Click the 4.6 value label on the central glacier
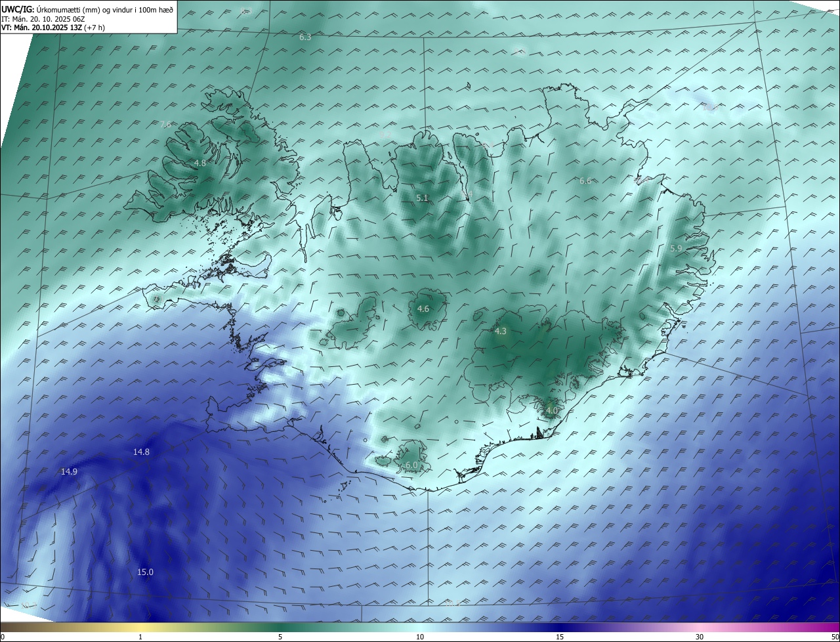The height and width of the screenshot is (642, 840). click(x=423, y=309)
